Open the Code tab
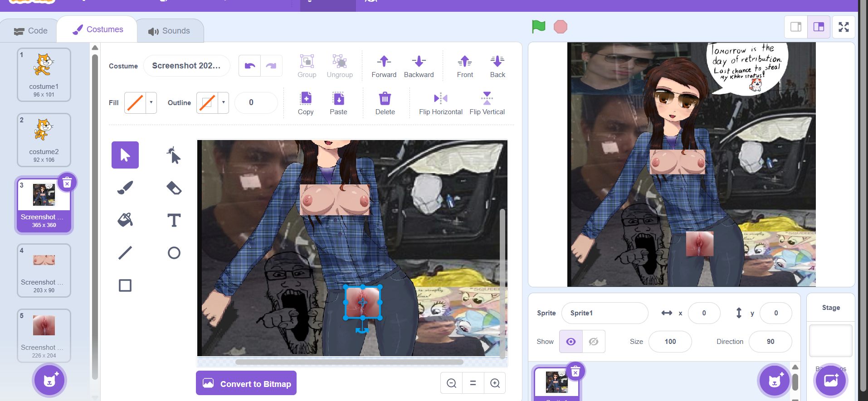Image resolution: width=868 pixels, height=401 pixels. (31, 31)
